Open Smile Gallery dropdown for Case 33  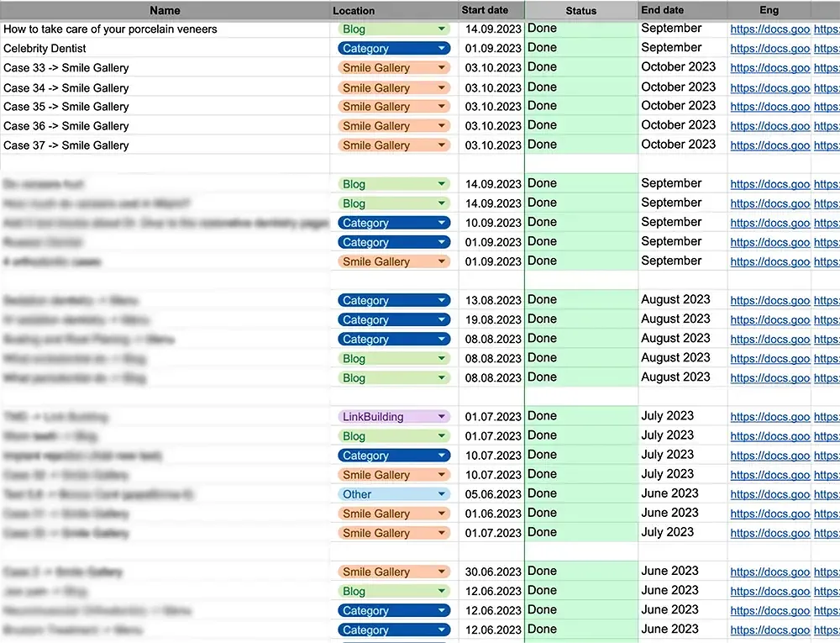pyautogui.click(x=442, y=68)
